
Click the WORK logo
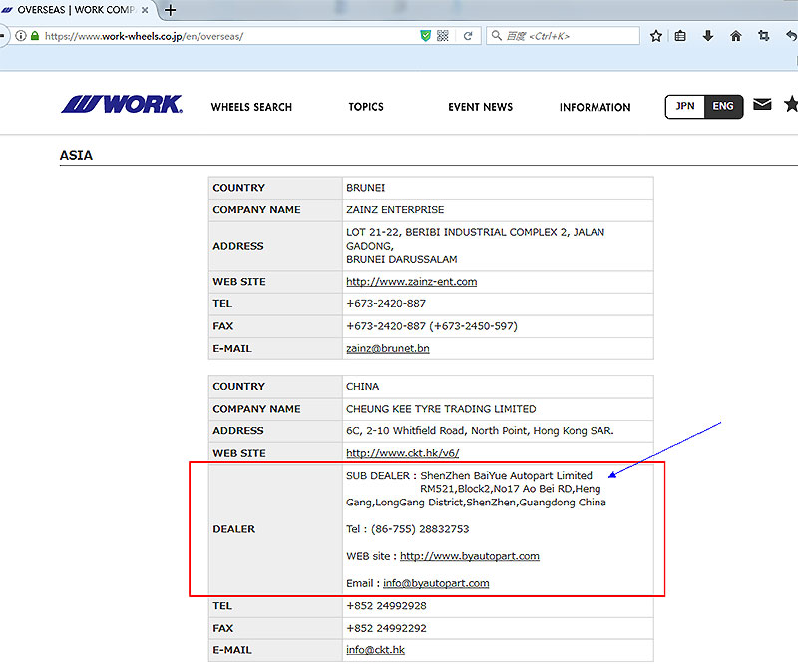click(x=121, y=104)
